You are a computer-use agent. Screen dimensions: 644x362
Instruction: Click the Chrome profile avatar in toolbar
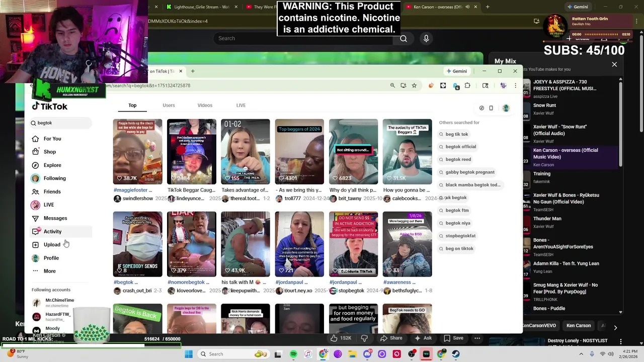[503, 85]
